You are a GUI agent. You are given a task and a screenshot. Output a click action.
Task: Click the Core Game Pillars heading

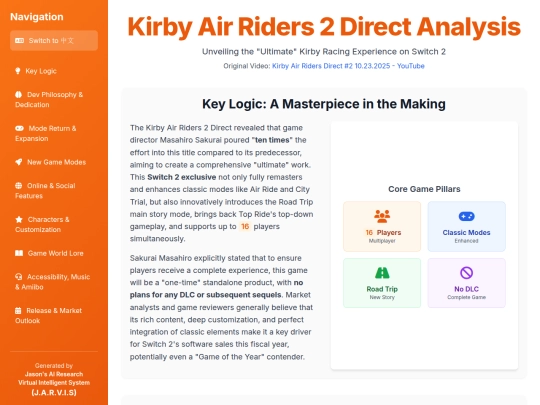(x=424, y=189)
